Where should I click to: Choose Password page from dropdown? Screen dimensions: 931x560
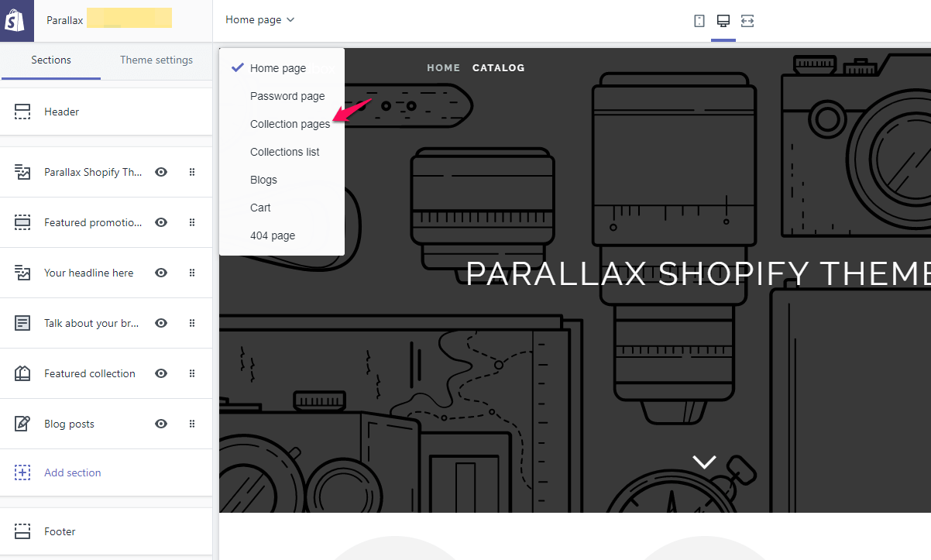tap(282, 96)
